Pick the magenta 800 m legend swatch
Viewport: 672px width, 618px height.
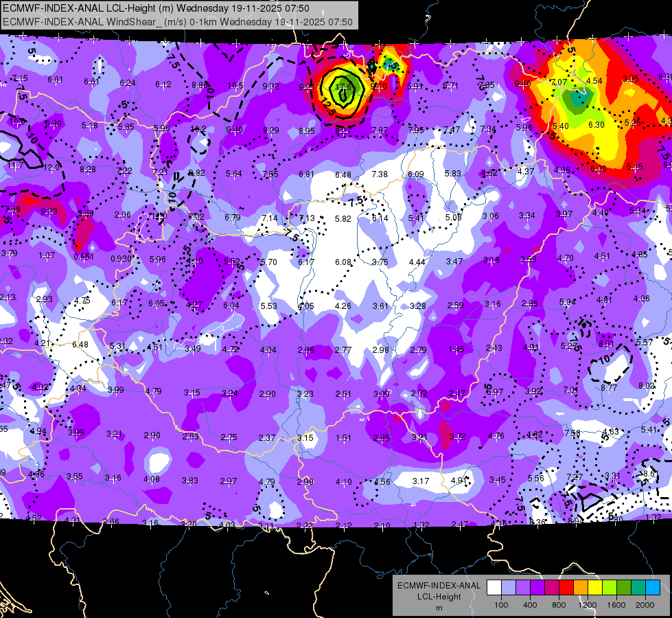point(552,588)
